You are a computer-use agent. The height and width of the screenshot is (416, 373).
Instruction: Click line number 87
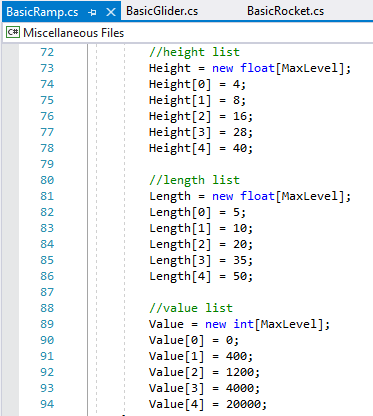47,292
